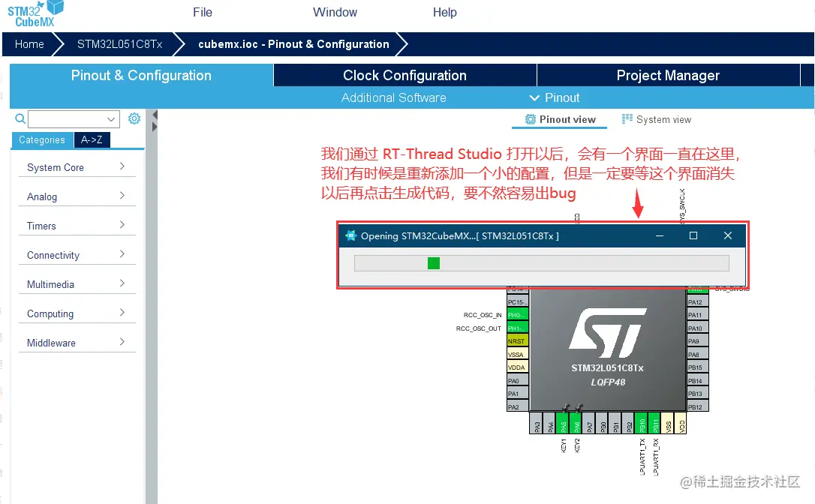Switch to the Categories tab
Image resolution: width=815 pixels, height=504 pixels.
pyautogui.click(x=42, y=139)
